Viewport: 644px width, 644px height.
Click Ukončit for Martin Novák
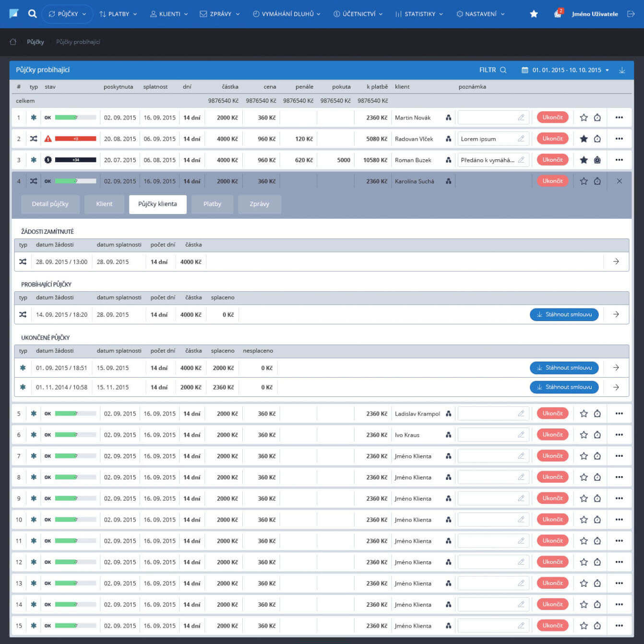552,117
